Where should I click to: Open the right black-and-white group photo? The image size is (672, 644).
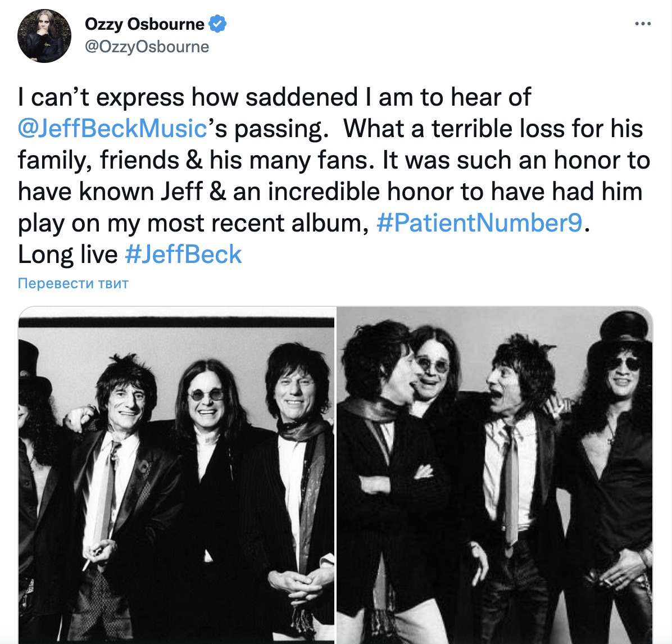click(495, 475)
